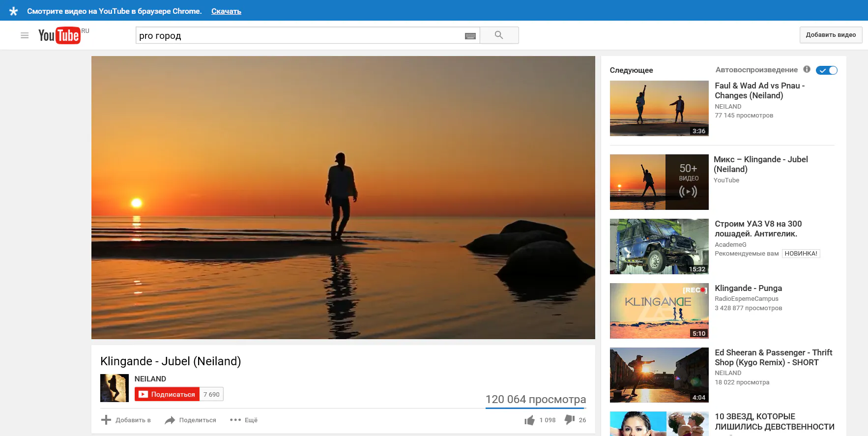Click the Поделиться share label

[x=198, y=420]
